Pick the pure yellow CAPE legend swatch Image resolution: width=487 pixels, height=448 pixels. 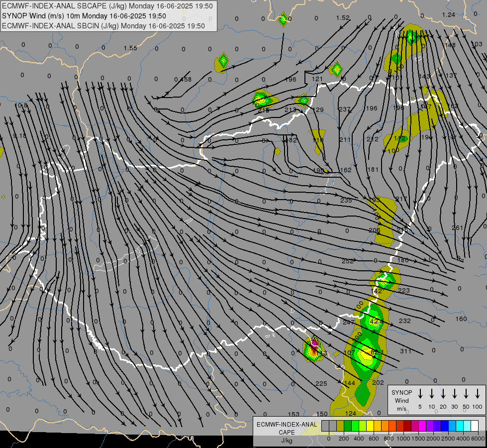[370, 426]
